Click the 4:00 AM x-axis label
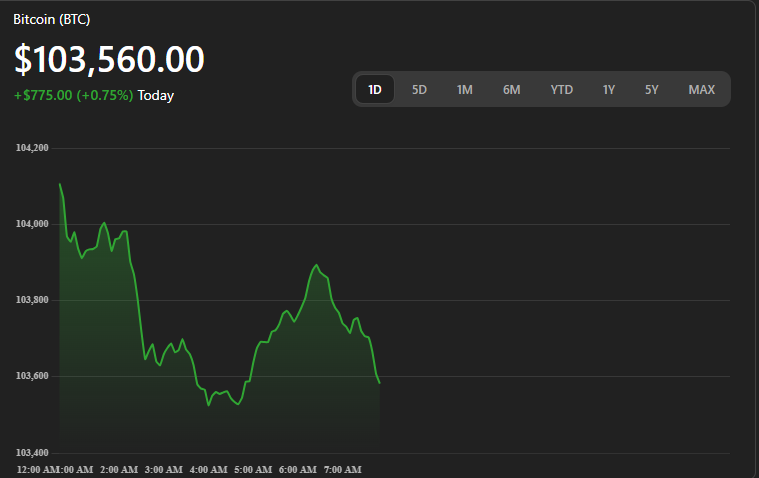This screenshot has width=759, height=478. click(208, 469)
